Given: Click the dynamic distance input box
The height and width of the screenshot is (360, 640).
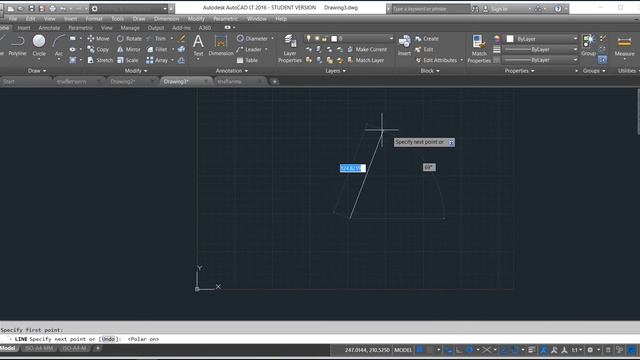Looking at the screenshot, I should click(353, 168).
